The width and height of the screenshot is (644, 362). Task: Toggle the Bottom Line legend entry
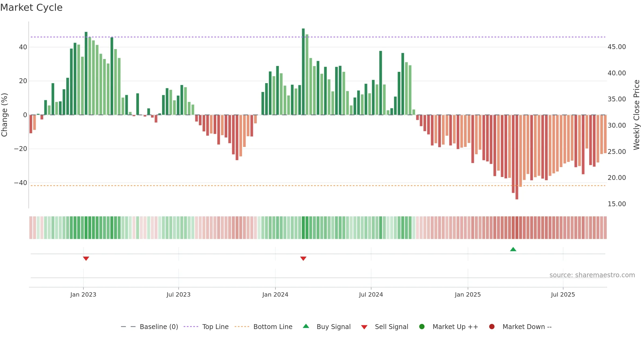(x=264, y=327)
